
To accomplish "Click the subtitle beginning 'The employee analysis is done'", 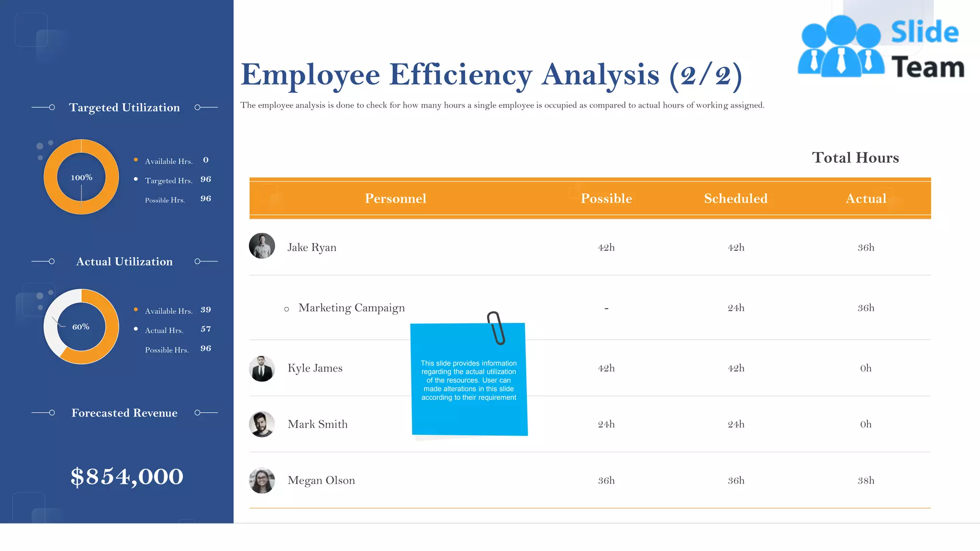I will [x=502, y=105].
